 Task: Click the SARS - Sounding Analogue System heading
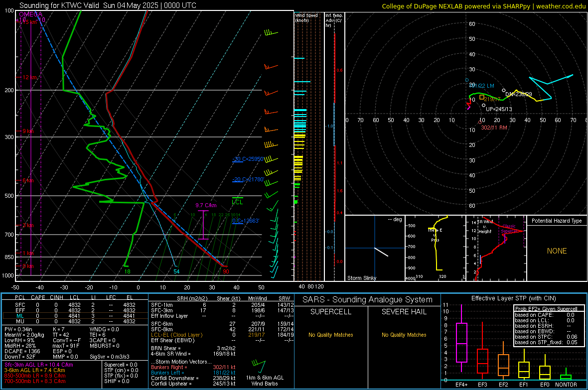click(x=367, y=300)
